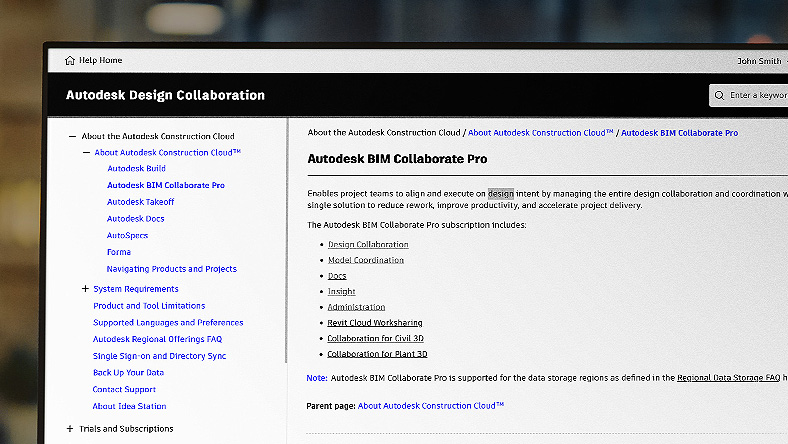
Task: Open Autodesk Takeoff in the sidebar
Action: click(x=140, y=202)
